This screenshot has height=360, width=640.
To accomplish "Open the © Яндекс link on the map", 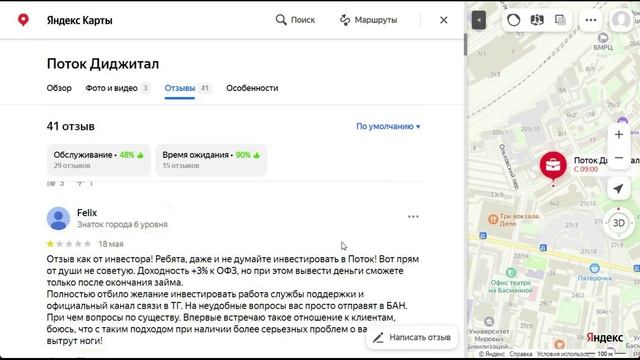I will pos(492,354).
